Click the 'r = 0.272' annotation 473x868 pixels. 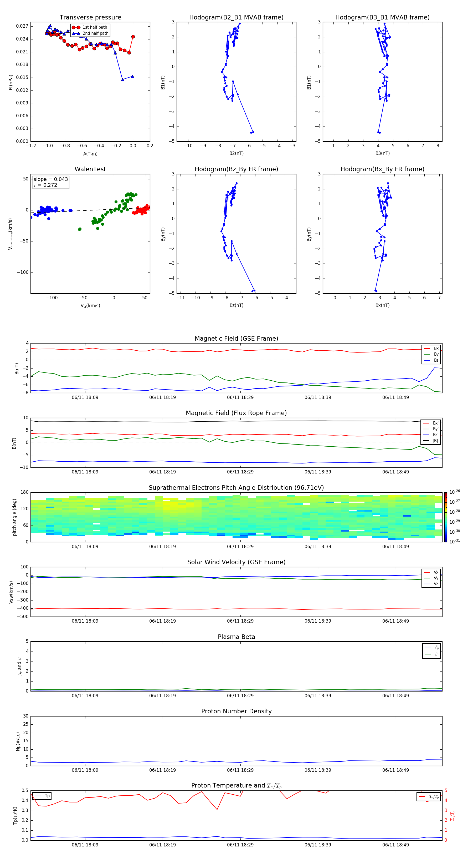[45, 185]
